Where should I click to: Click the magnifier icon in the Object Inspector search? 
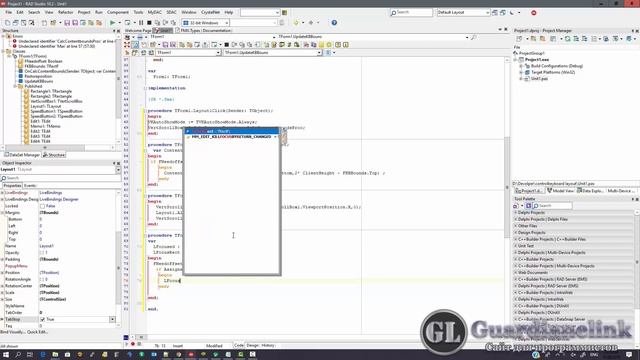pyautogui.click(x=4, y=178)
